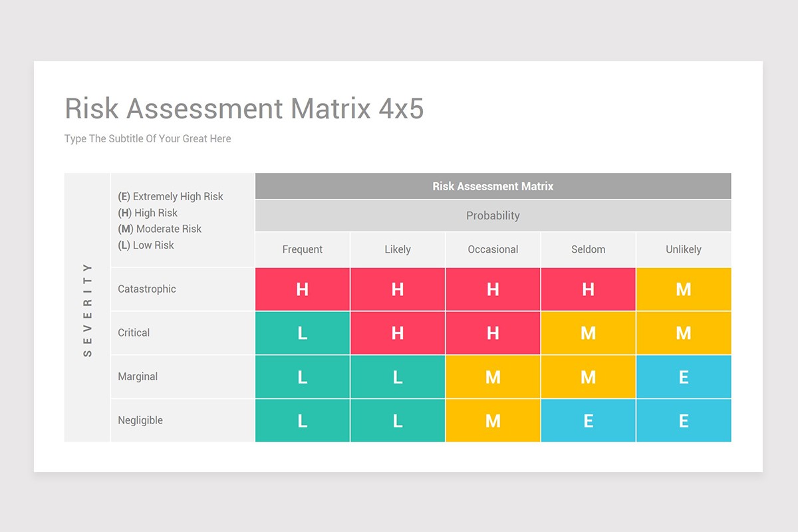This screenshot has height=532, width=798.
Task: Select the Occasional column header
Action: coord(492,249)
